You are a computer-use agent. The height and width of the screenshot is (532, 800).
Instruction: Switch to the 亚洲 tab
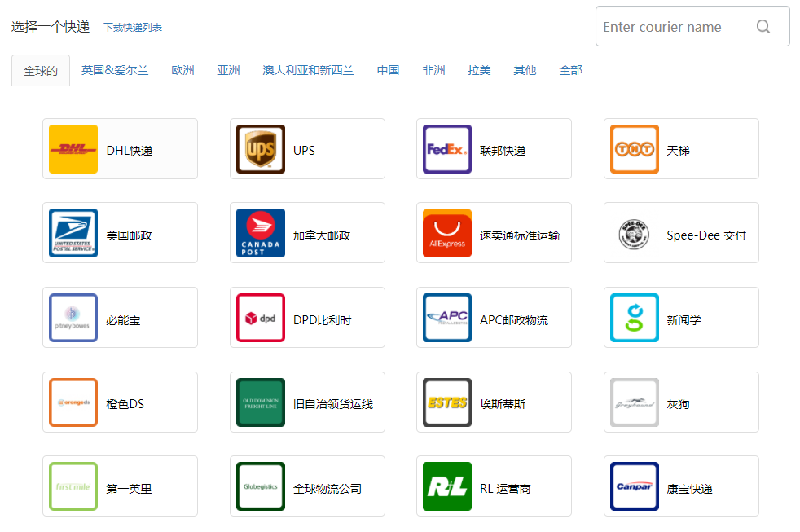click(x=228, y=70)
